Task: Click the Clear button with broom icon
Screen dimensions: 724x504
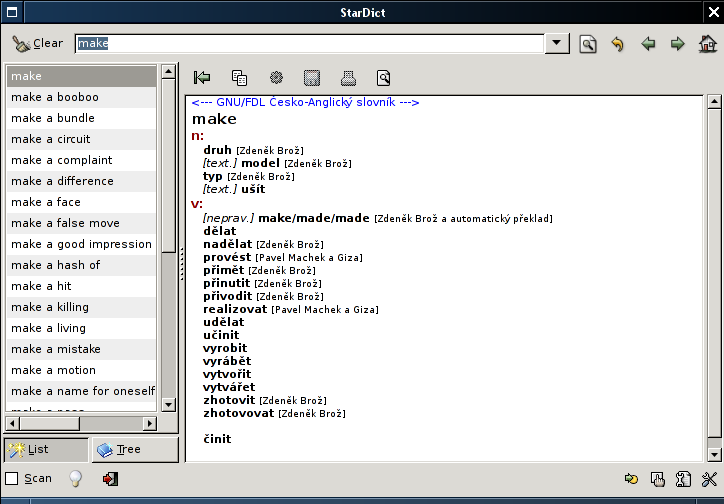Action: coord(38,43)
